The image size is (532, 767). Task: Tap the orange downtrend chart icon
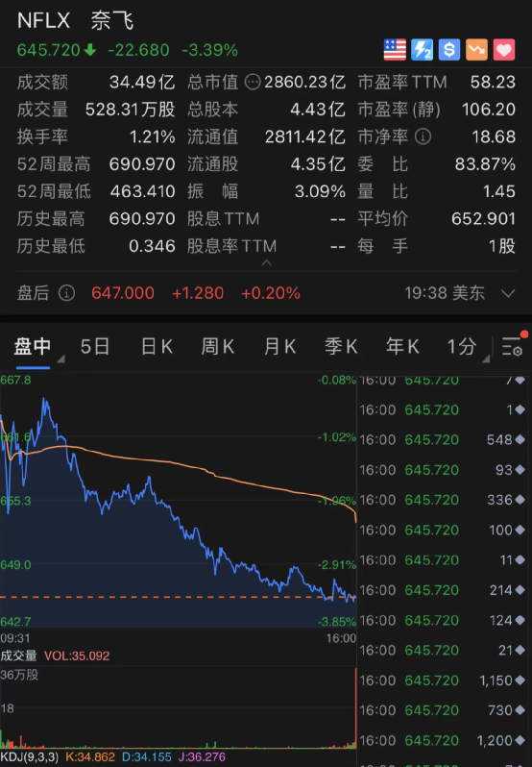click(477, 50)
